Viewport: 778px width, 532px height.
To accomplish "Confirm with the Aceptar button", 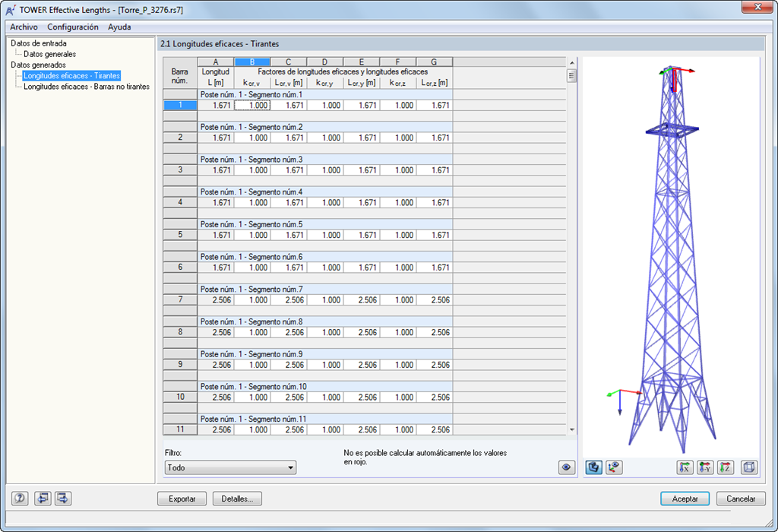I will pyautogui.click(x=685, y=499).
